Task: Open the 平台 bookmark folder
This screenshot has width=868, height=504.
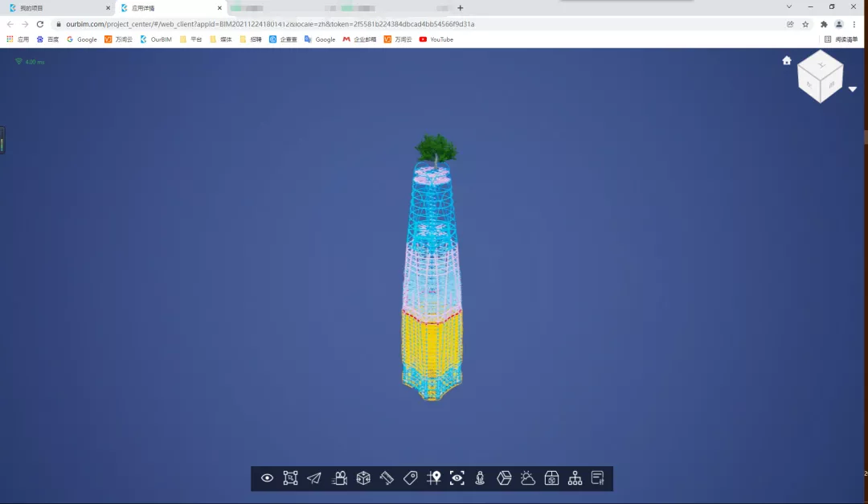Action: (x=191, y=39)
